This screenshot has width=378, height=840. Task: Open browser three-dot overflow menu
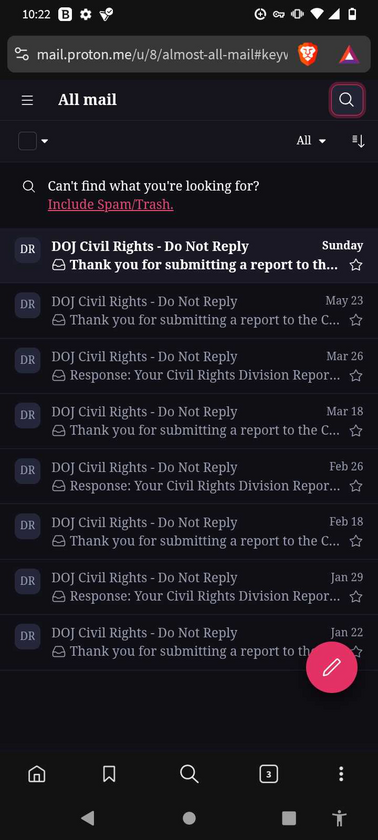[x=341, y=774]
